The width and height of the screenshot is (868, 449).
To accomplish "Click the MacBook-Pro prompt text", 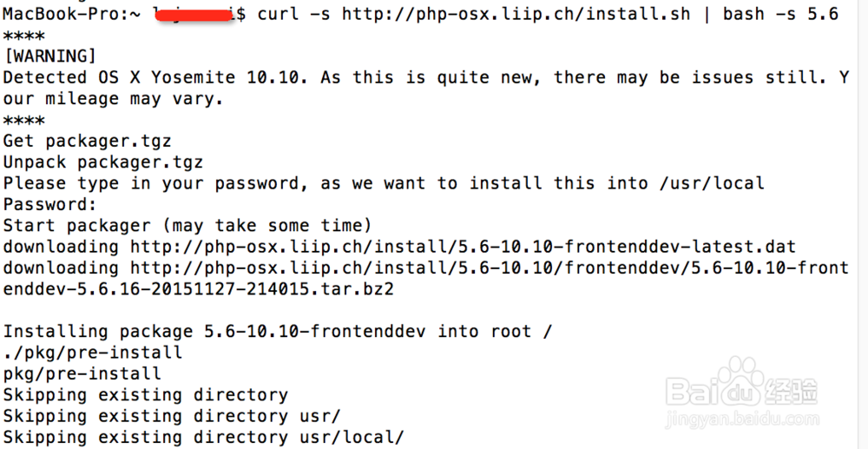I will pyautogui.click(x=59, y=14).
